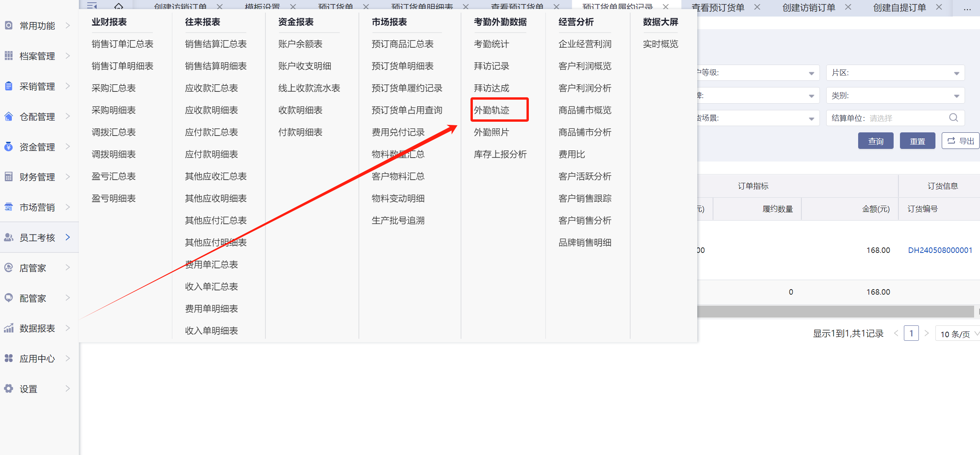Click the 资金管理 money bag icon
980x455 pixels.
[9, 147]
